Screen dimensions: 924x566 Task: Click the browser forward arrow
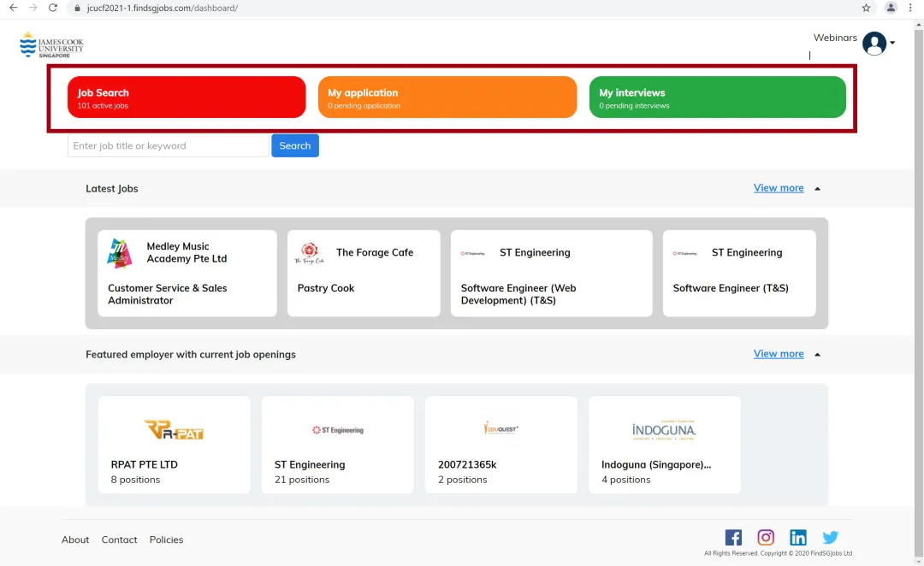point(33,8)
